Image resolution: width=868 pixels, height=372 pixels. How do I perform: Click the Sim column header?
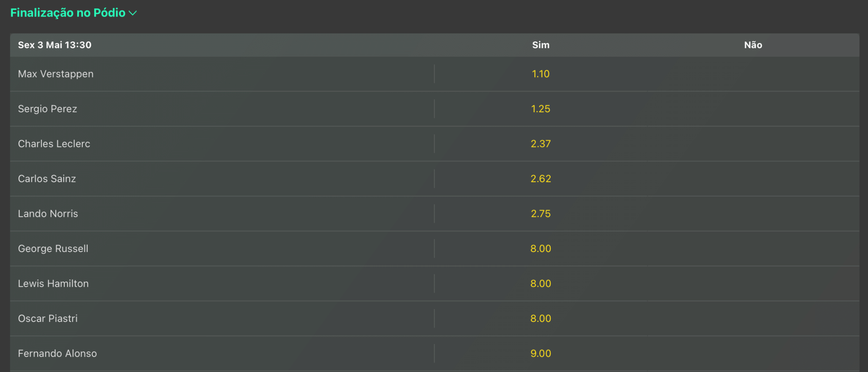click(541, 45)
